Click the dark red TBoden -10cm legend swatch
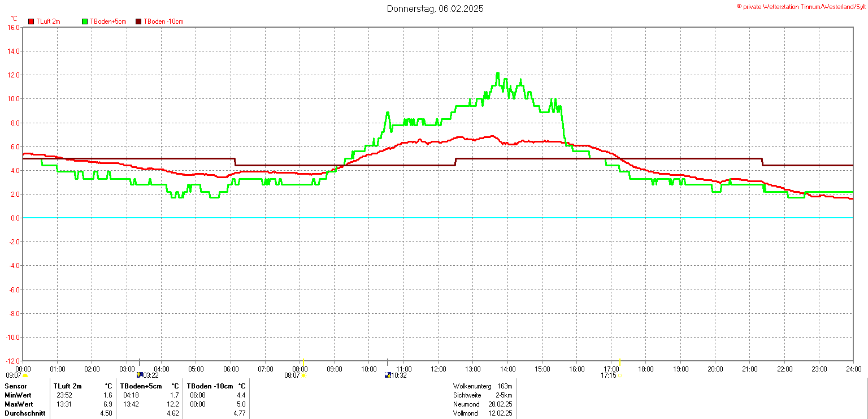 pyautogui.click(x=139, y=21)
